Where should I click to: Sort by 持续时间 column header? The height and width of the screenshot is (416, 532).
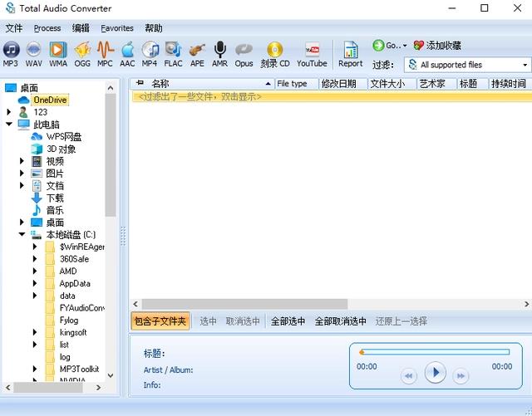point(510,83)
